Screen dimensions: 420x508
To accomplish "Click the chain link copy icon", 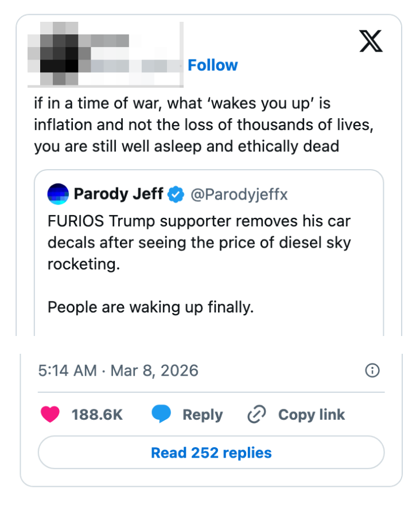I will pyautogui.click(x=255, y=415).
